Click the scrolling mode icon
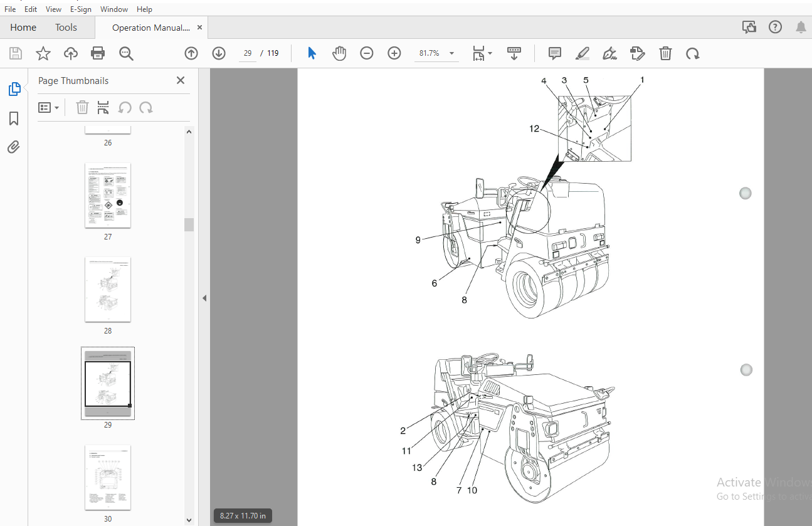The width and height of the screenshot is (812, 526). (x=514, y=53)
